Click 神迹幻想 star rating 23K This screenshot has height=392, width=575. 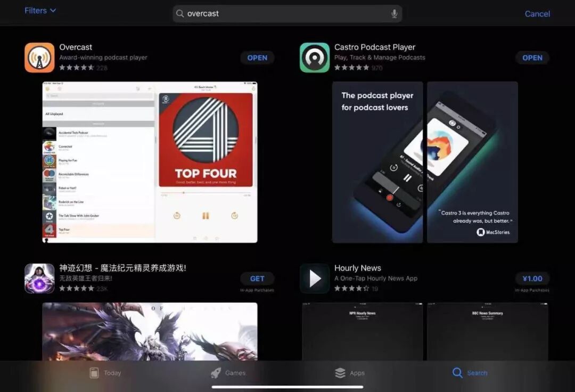pos(83,289)
